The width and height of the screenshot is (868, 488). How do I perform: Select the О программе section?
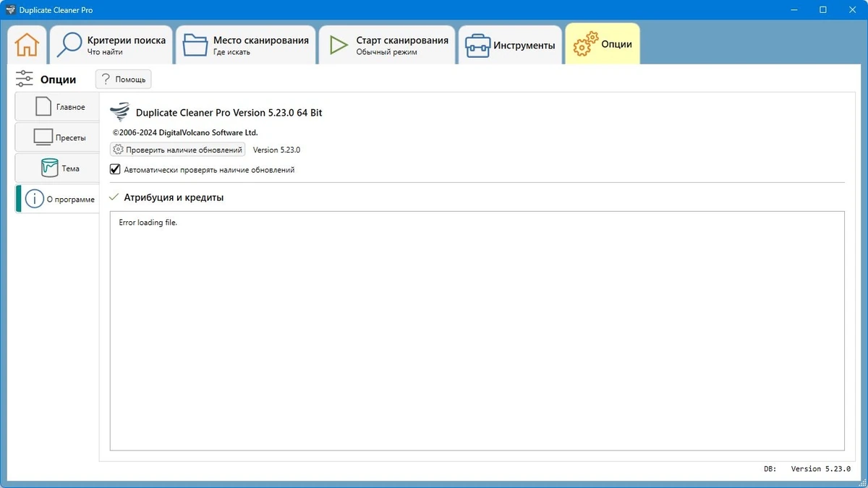click(57, 199)
